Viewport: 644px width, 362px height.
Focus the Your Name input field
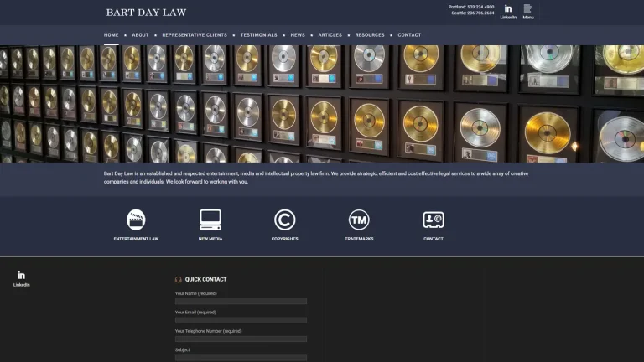coord(241,302)
